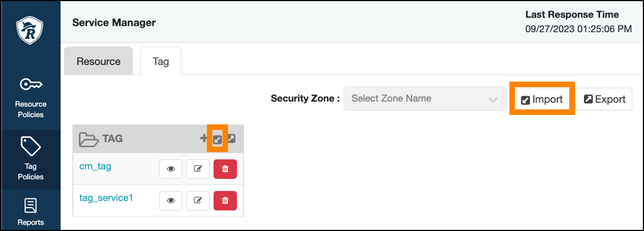Open Resource Policies in the sidebar
644x231 pixels.
tap(31, 97)
